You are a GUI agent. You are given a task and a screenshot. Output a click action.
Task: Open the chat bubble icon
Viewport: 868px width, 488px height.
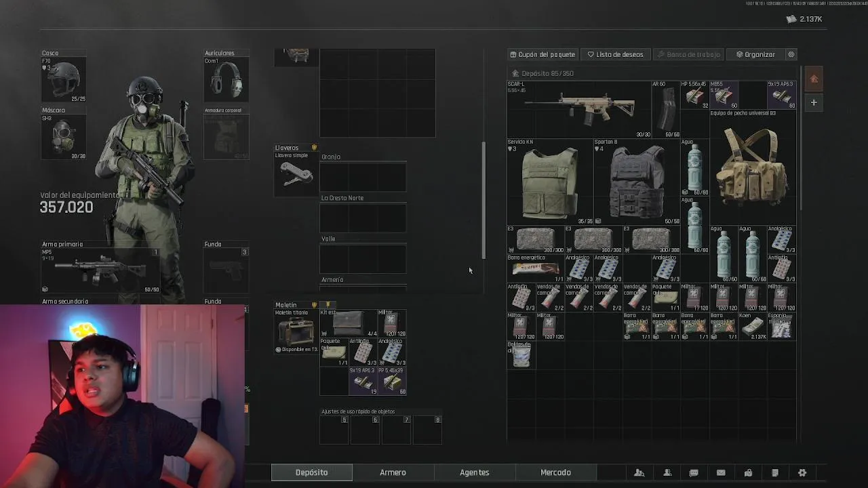(694, 472)
